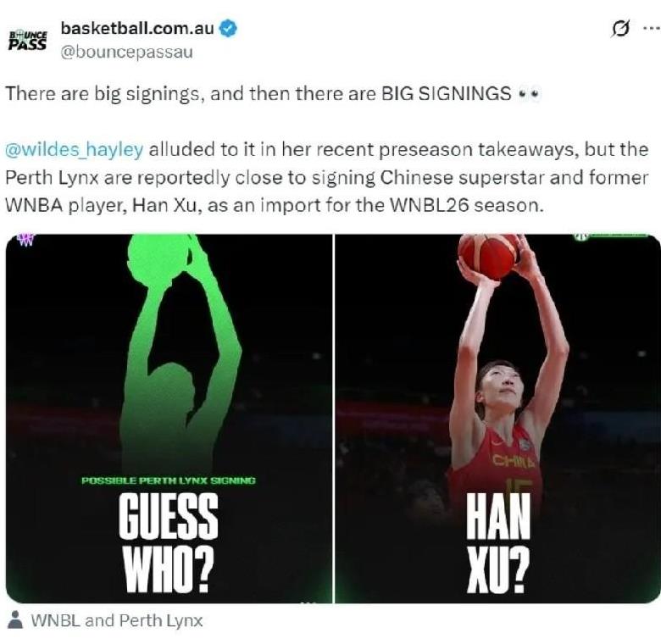Click the green logo atop the right image

click(x=611, y=236)
